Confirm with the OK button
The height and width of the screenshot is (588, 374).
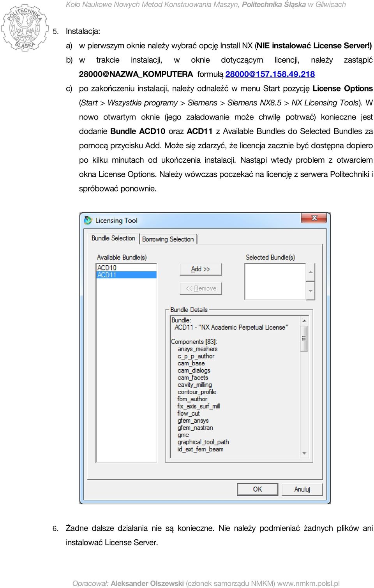(258, 489)
